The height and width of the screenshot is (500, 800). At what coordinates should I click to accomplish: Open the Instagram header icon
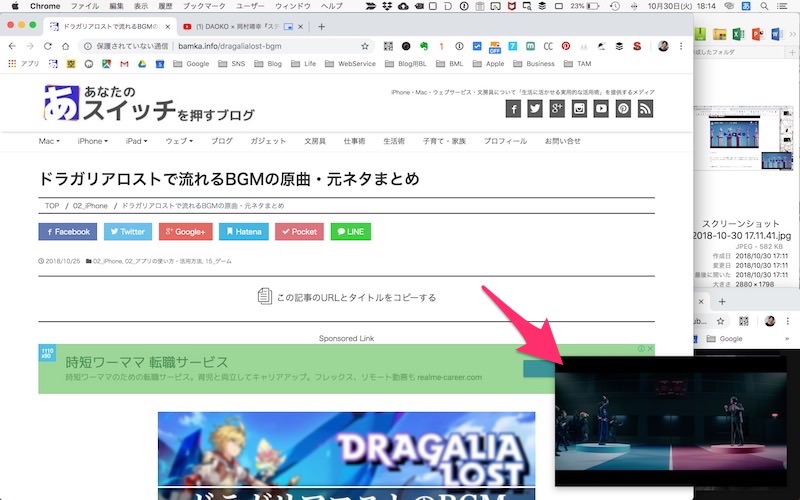click(x=579, y=108)
